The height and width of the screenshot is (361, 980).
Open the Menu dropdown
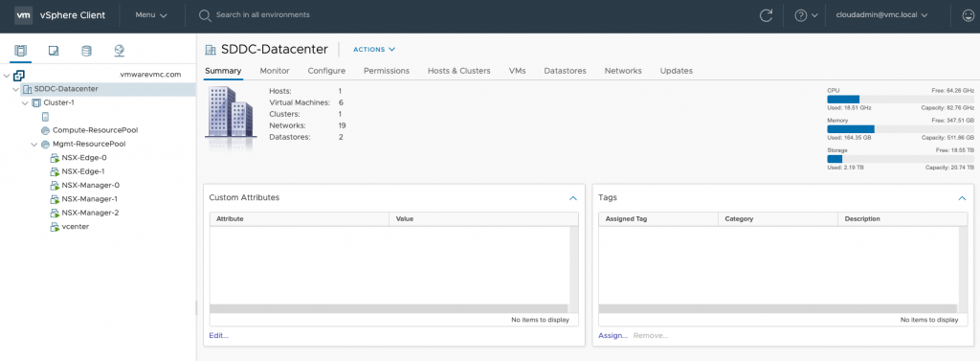(x=151, y=15)
